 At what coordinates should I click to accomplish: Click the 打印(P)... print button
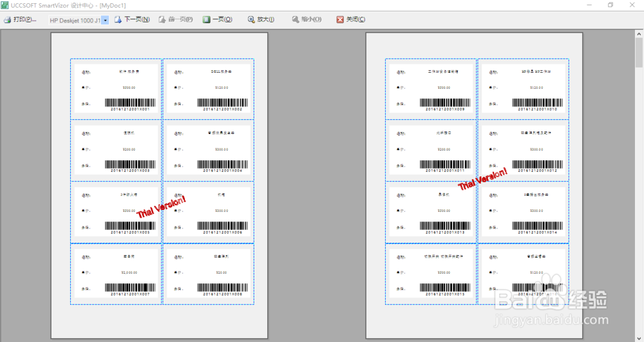coord(20,20)
